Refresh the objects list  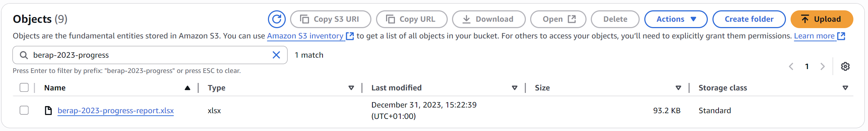276,19
